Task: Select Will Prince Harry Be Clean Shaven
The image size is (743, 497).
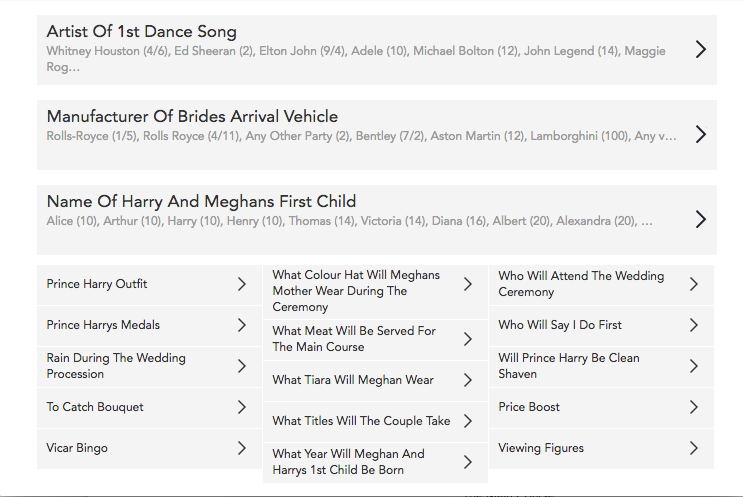Action: (601, 366)
